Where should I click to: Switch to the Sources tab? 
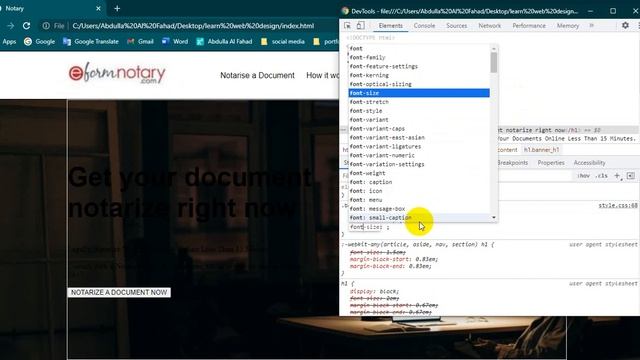tap(456, 25)
